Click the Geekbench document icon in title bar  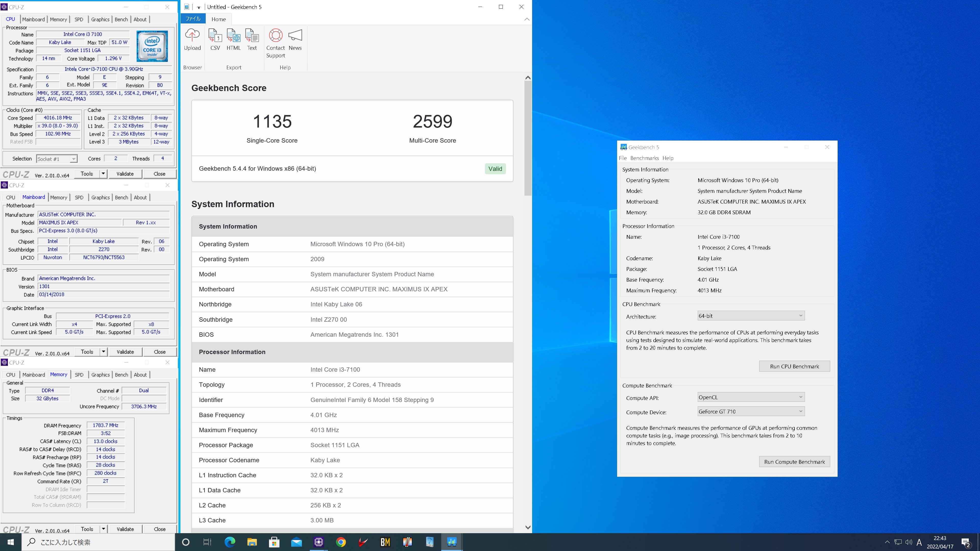pyautogui.click(x=187, y=7)
